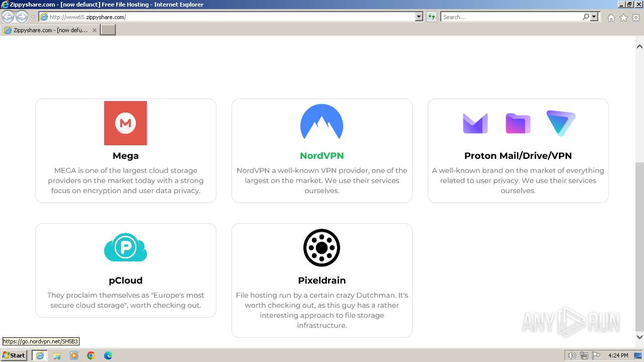Screen dimensions: 644x362
Task: Click the Proton VPN triangle icon
Action: 561,123
